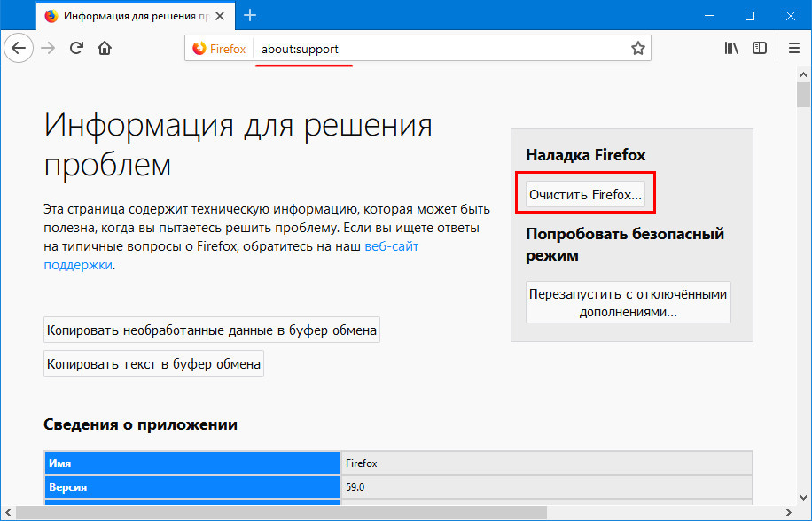
Task: Click the 'Версия' table header cell
Action: point(192,487)
